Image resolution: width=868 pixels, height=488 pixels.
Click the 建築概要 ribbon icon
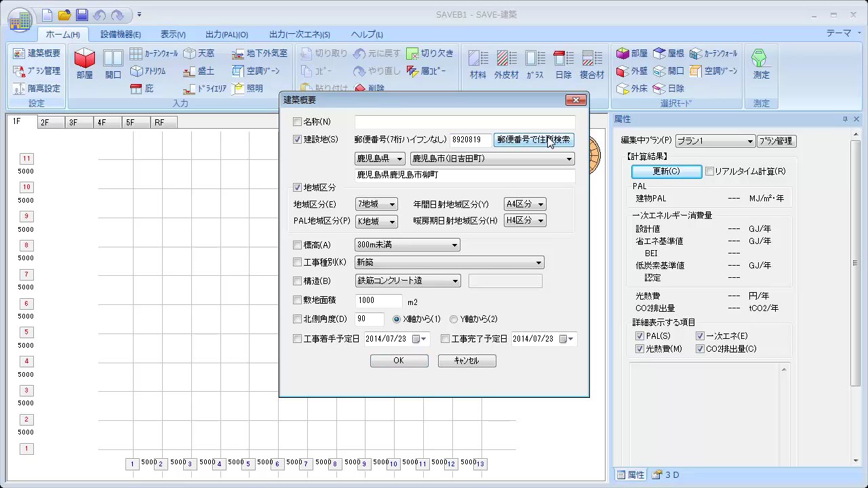coord(37,53)
